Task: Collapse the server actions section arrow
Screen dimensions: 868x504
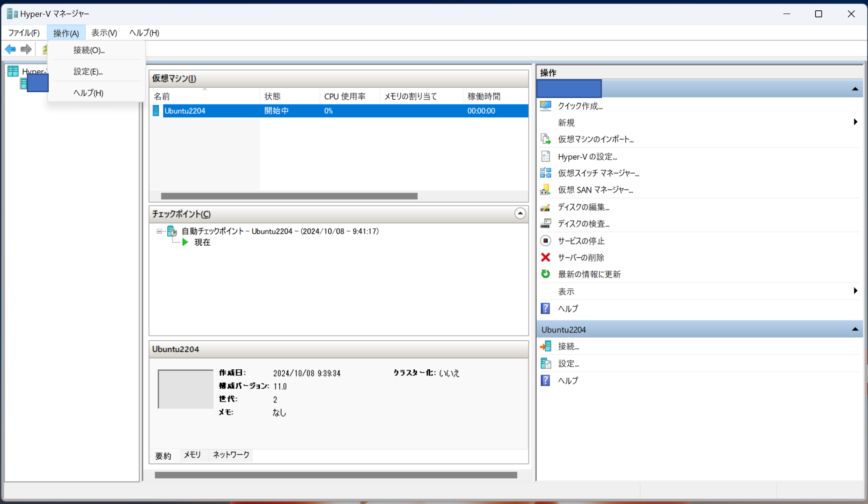Action: (x=855, y=89)
